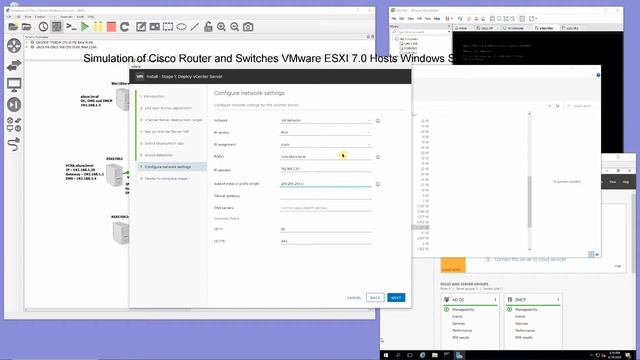This screenshot has height=360, width=640.
Task: Click the FQDN input field
Action: 326,156
